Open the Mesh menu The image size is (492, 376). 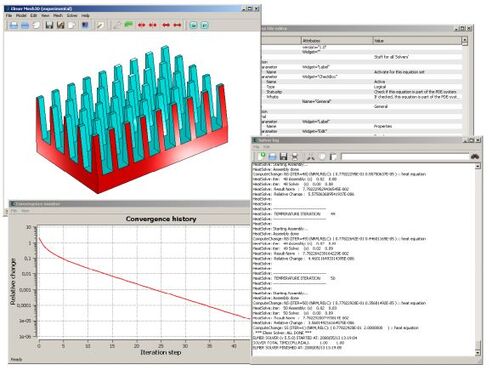(58, 16)
